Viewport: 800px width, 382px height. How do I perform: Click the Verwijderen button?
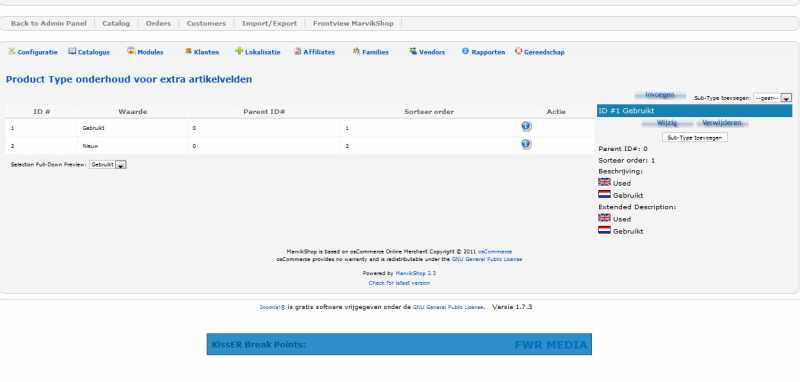[x=721, y=123]
